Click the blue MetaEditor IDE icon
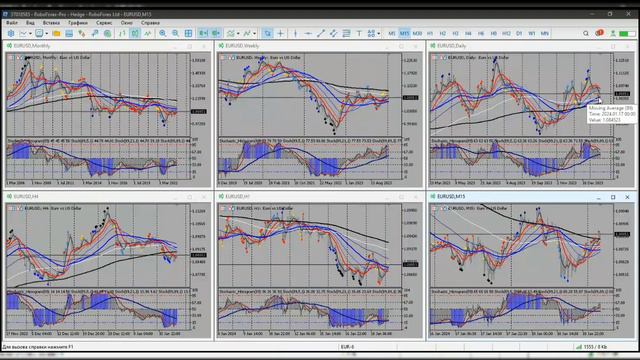640x360 pixels. pyautogui.click(x=11, y=33)
